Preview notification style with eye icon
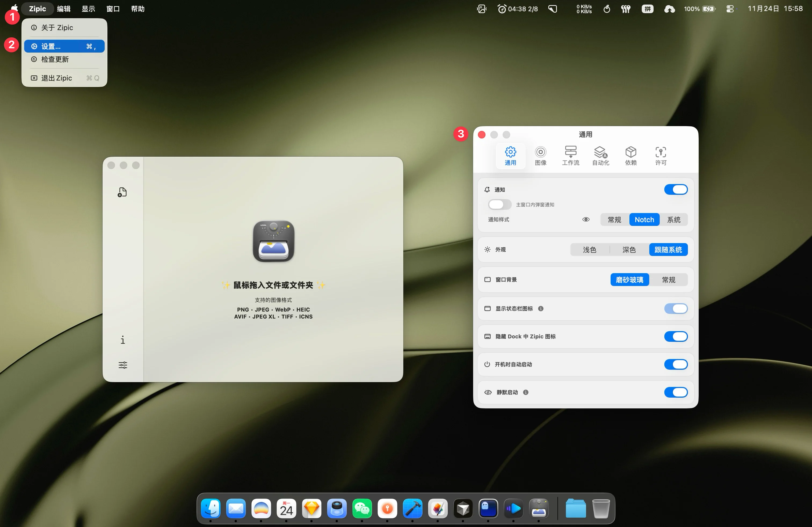Viewport: 812px width, 527px height. [x=586, y=219]
